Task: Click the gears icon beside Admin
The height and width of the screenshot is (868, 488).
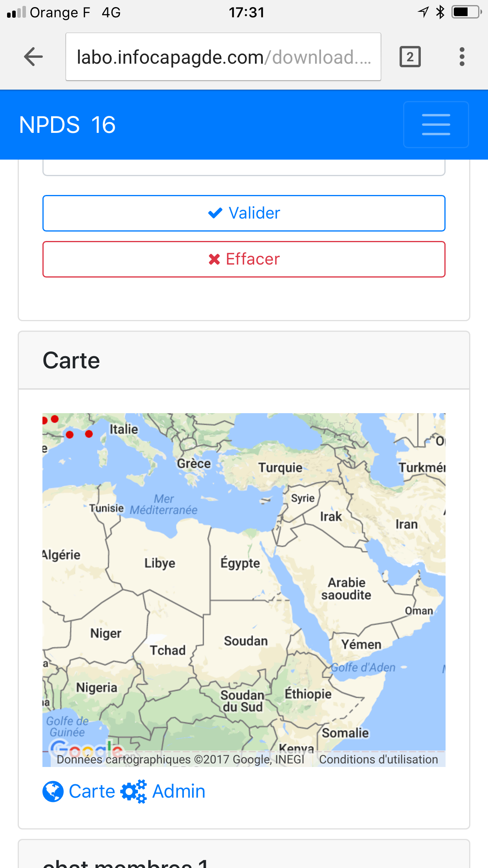Action: [134, 792]
